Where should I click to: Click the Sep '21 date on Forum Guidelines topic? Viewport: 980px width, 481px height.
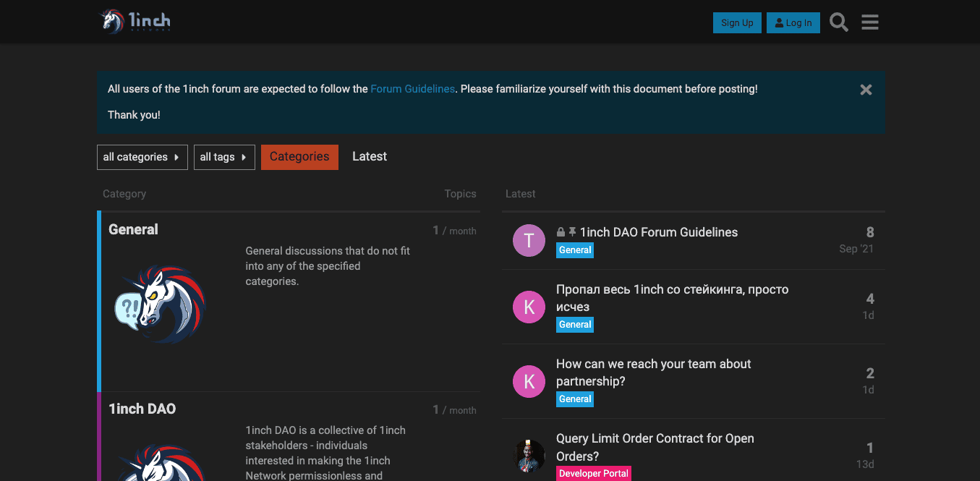pos(856,249)
